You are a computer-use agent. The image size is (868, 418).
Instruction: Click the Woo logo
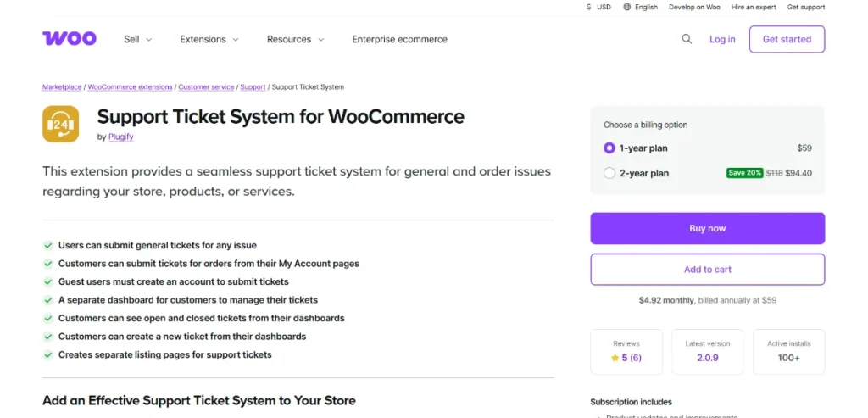click(69, 39)
